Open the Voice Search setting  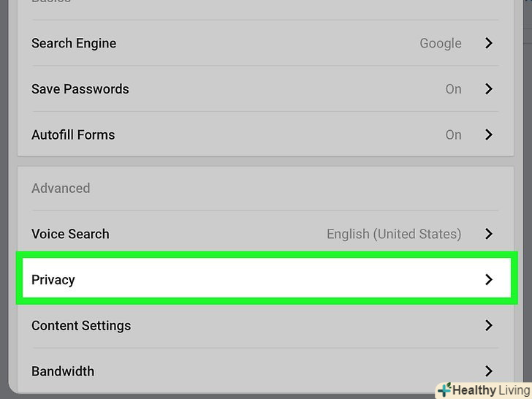pyautogui.click(x=70, y=235)
